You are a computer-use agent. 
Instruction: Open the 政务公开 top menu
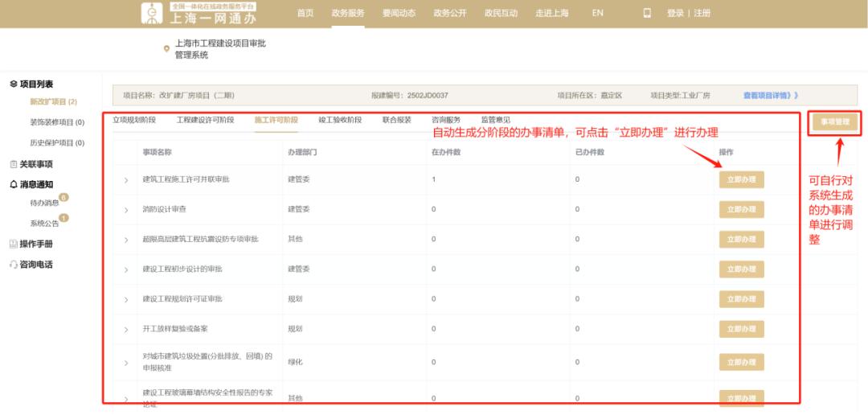(449, 13)
